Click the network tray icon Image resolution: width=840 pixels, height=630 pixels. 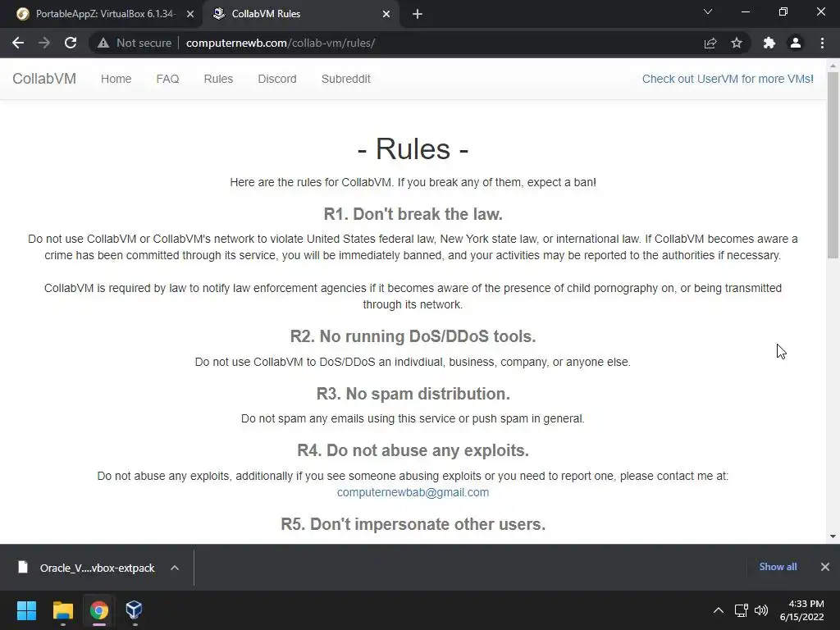pos(742,610)
